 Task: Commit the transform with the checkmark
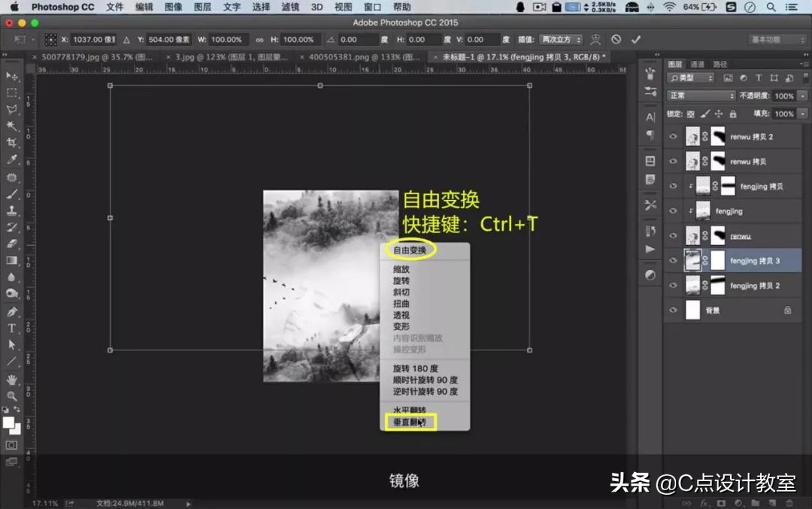pyautogui.click(x=636, y=39)
